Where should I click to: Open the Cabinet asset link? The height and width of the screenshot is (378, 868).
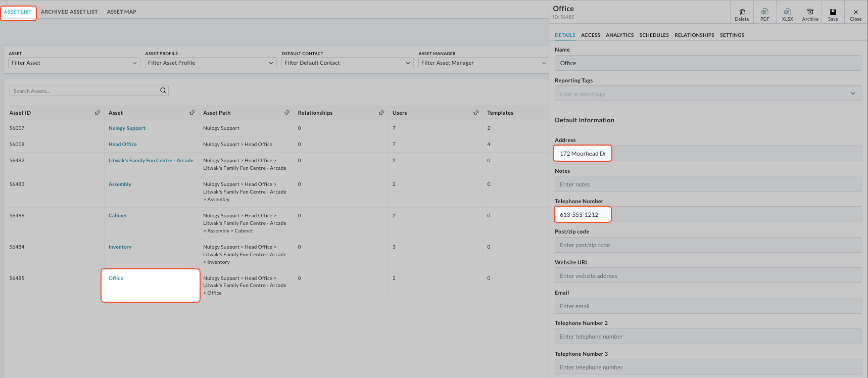118,216
